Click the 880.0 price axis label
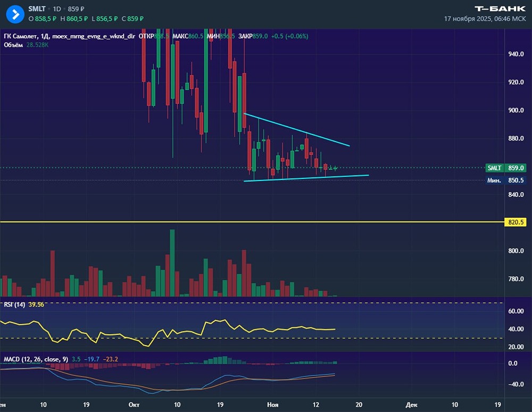 click(x=516, y=138)
